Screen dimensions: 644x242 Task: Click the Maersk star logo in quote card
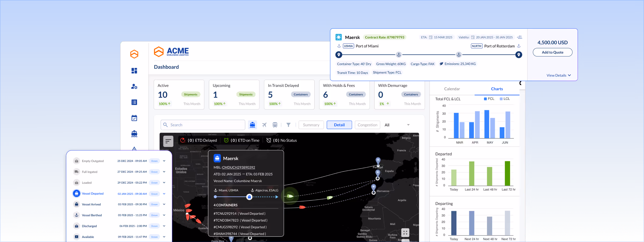339,37
